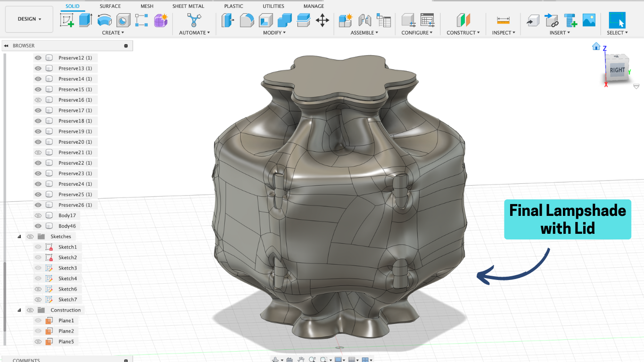Click the Move/Copy arrows icon
Image resolution: width=644 pixels, height=362 pixels.
click(322, 20)
